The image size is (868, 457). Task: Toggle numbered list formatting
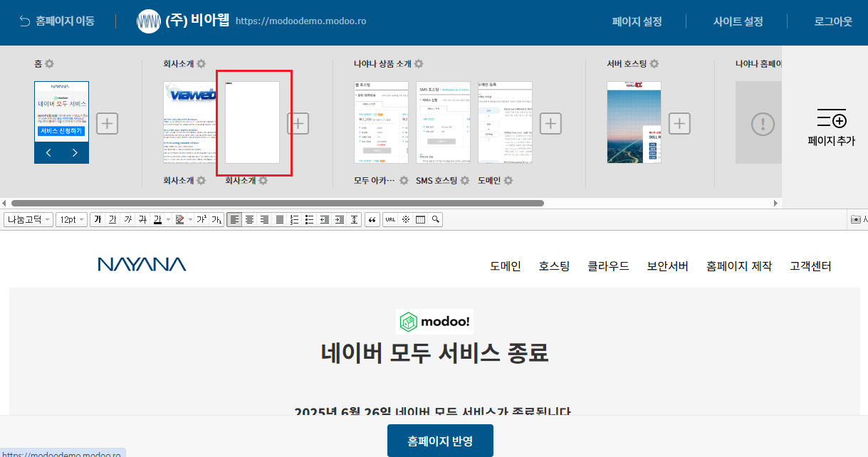[x=294, y=219]
